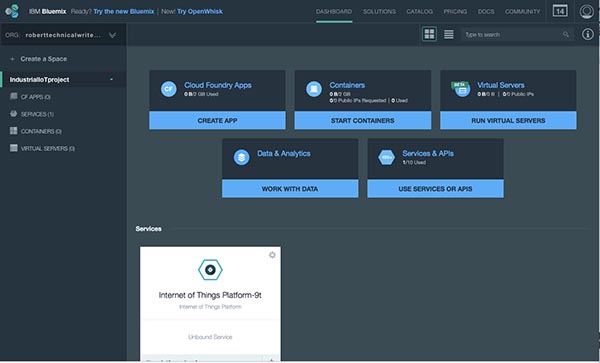Open the user profile avatar icon
600x363 pixels.
pos(587,11)
